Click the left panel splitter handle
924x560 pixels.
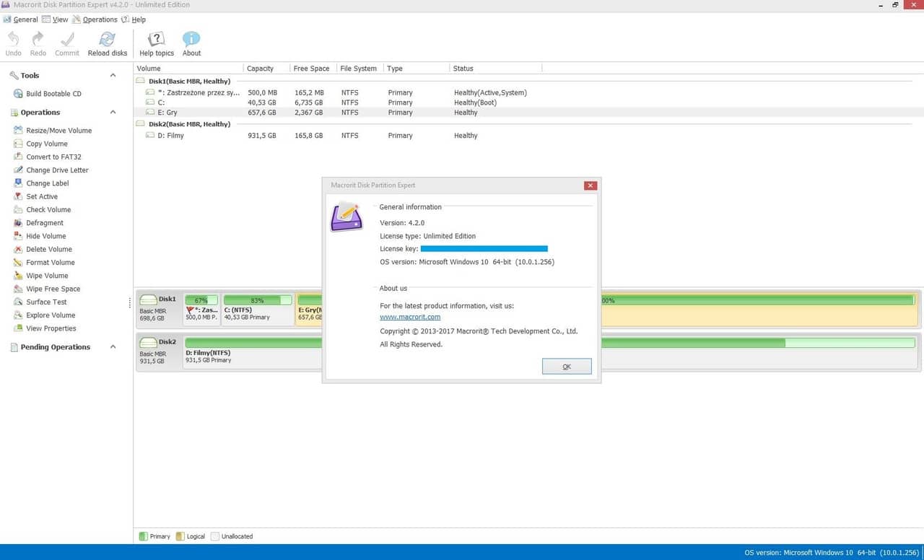click(131, 302)
